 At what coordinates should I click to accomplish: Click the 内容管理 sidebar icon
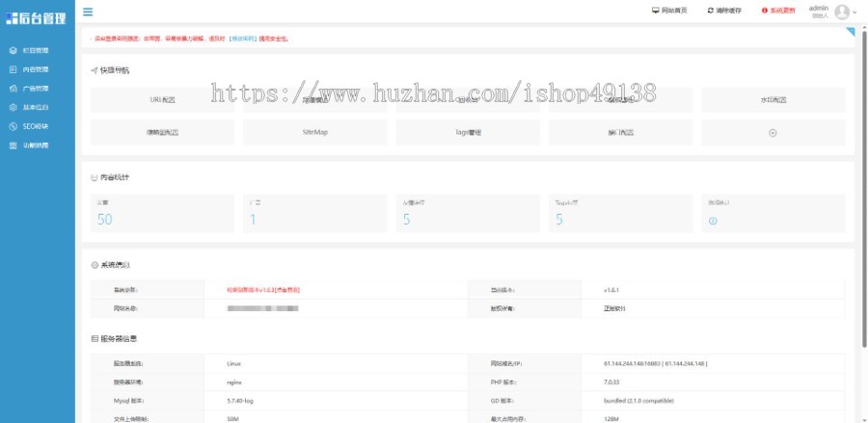[14, 69]
